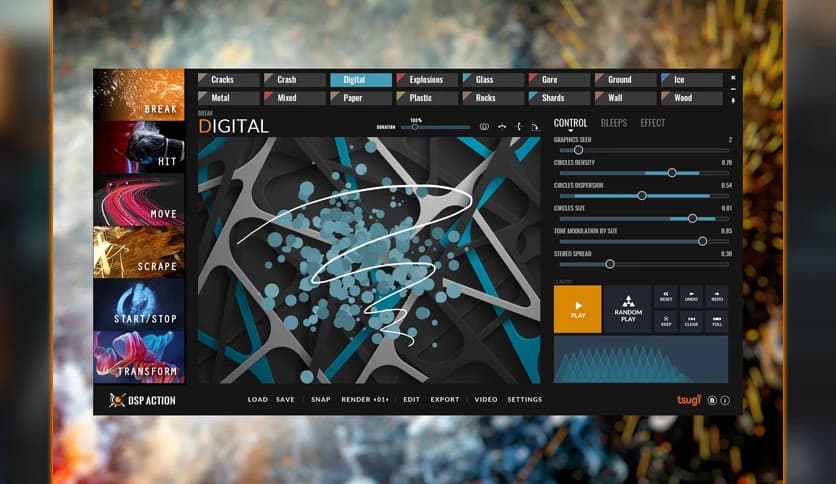The width and height of the screenshot is (836, 484).
Task: Click the DURATION slider handle
Action: pyautogui.click(x=414, y=127)
